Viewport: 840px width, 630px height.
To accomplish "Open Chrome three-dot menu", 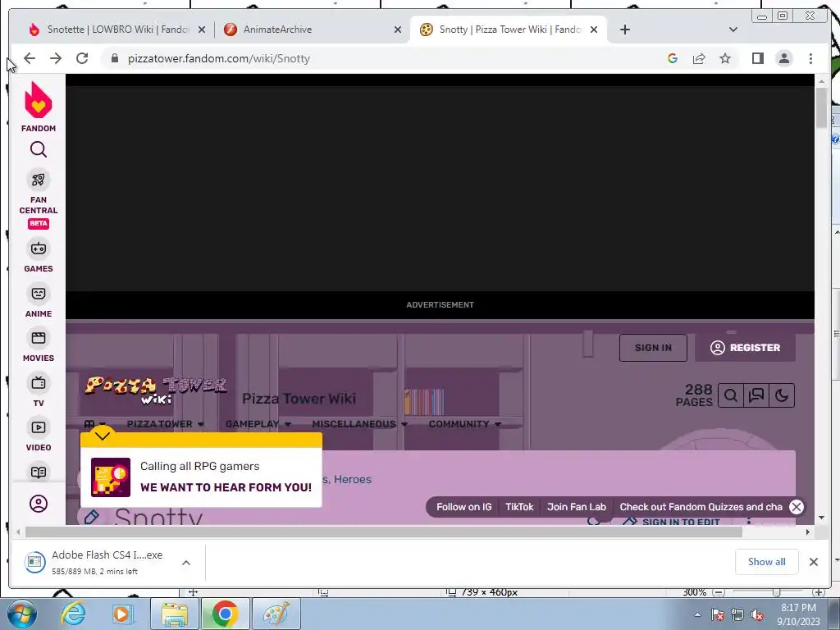I will [x=810, y=58].
